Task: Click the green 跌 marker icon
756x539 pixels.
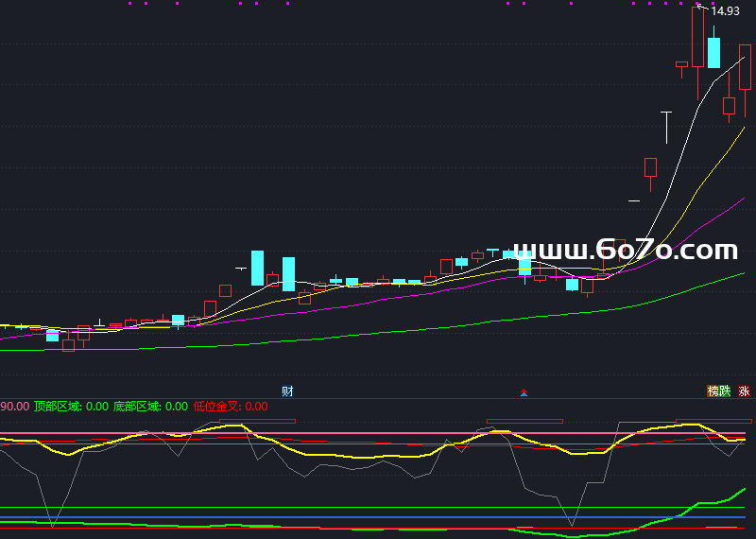Action: coord(725,391)
